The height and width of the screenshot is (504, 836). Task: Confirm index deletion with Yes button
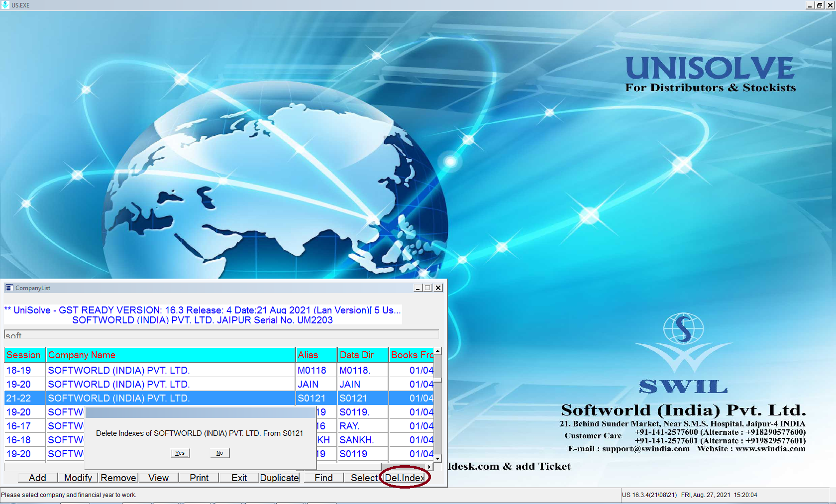click(180, 453)
